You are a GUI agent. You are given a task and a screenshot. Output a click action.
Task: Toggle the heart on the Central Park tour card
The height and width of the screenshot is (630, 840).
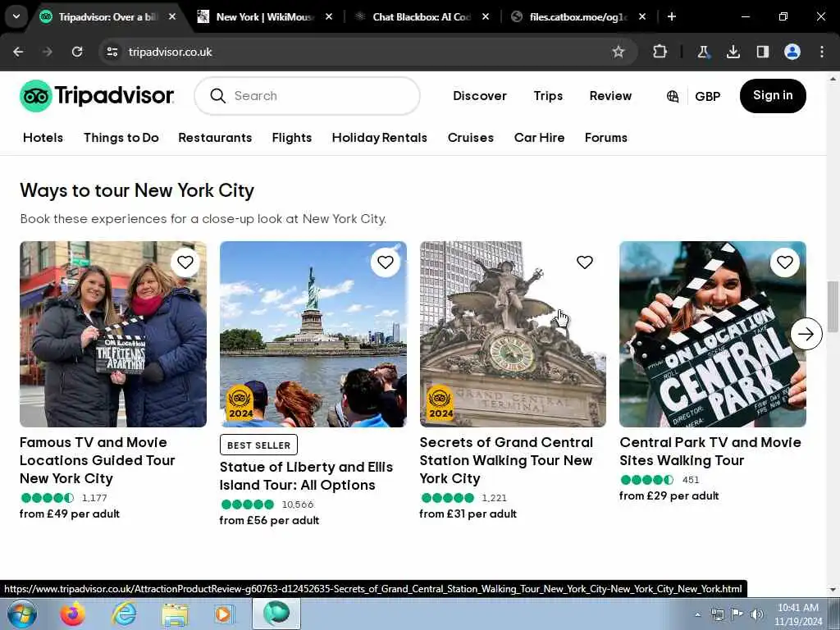pyautogui.click(x=785, y=262)
